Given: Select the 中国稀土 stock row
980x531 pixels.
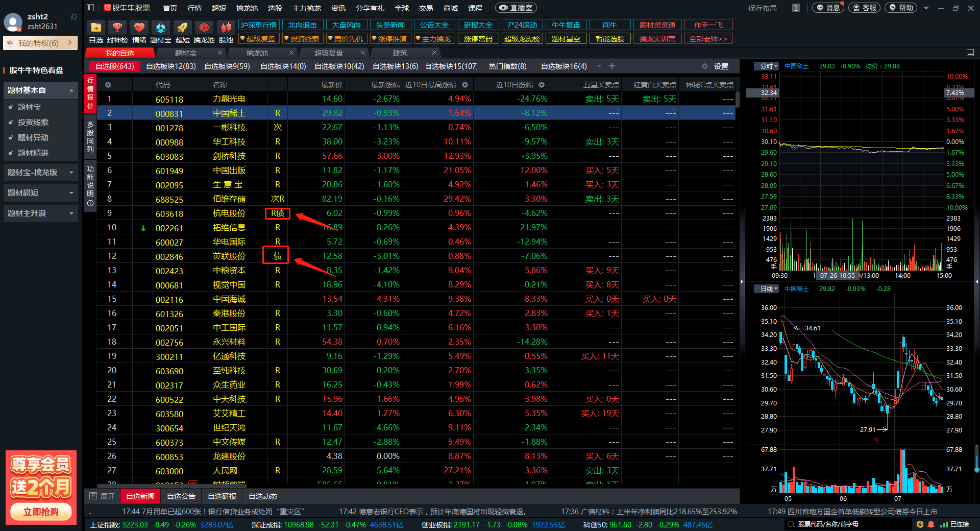Looking at the screenshot, I should 416,113.
